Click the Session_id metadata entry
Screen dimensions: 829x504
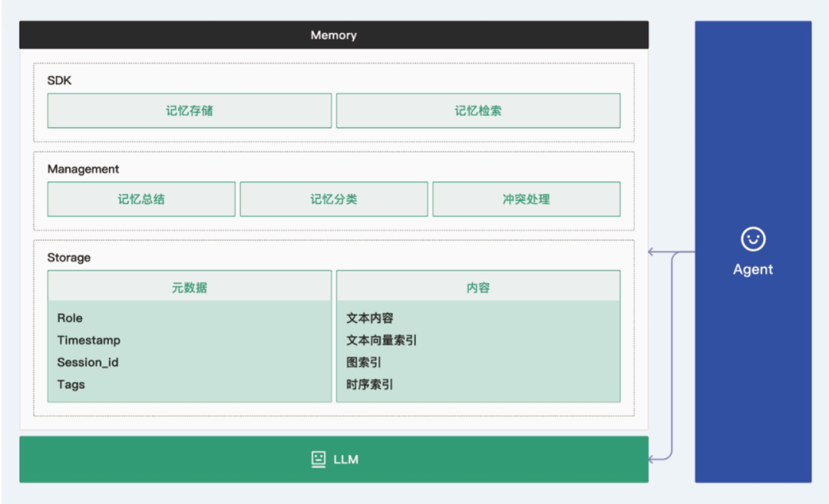(88, 362)
